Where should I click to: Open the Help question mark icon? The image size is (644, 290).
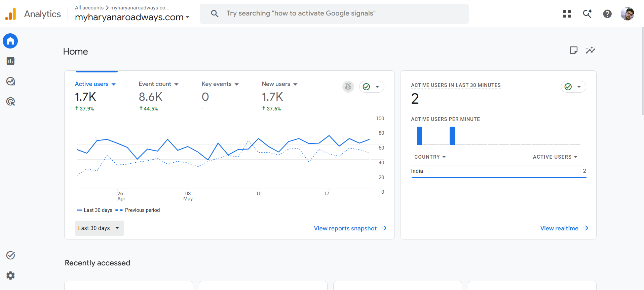pyautogui.click(x=607, y=14)
